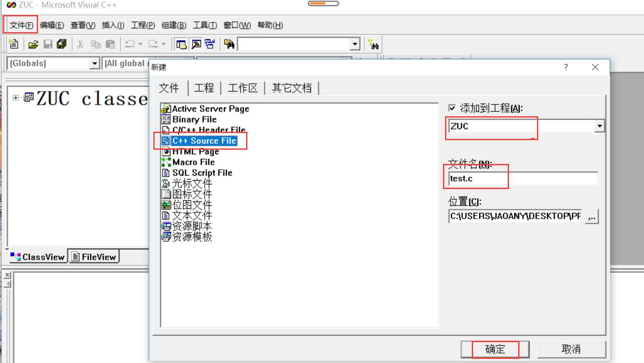This screenshot has height=363, width=644.
Task: Click the Search help binoculars icon
Action: coord(374,44)
